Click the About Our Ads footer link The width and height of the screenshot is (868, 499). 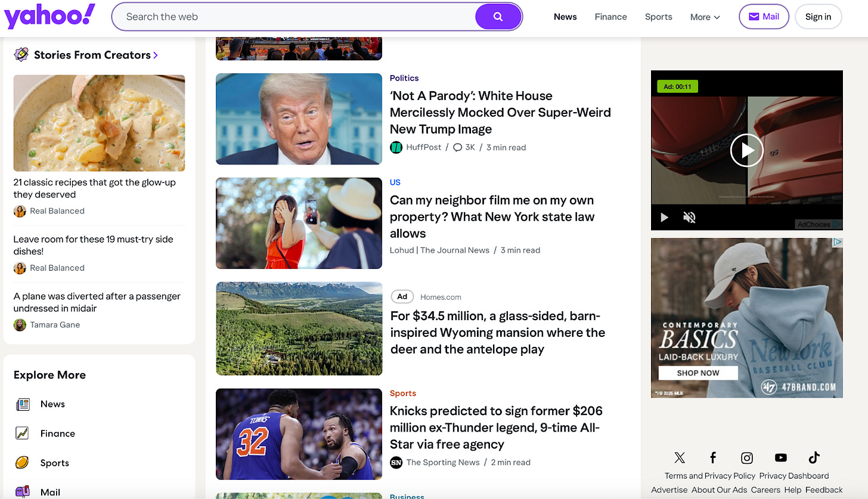pos(719,490)
